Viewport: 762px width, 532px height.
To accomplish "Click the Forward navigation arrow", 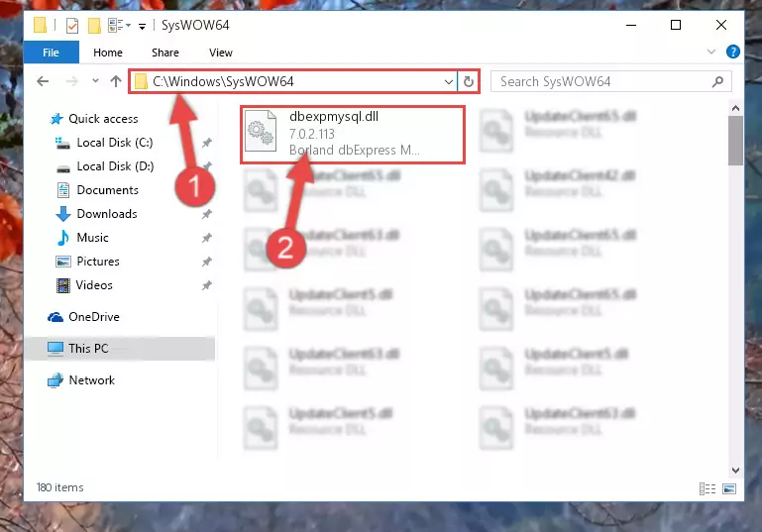I will [x=72, y=81].
